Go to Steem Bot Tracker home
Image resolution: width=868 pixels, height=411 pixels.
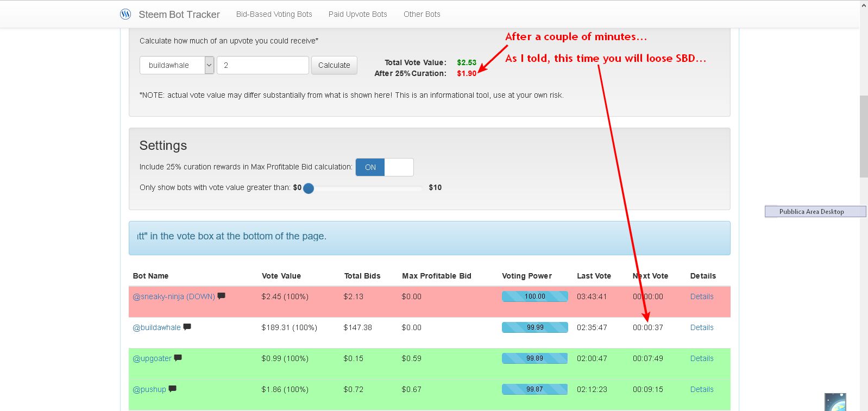coord(179,15)
